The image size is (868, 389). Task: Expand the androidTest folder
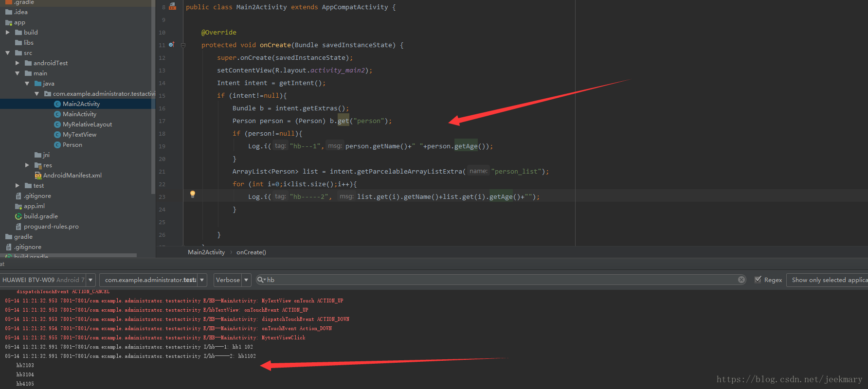[x=17, y=63]
